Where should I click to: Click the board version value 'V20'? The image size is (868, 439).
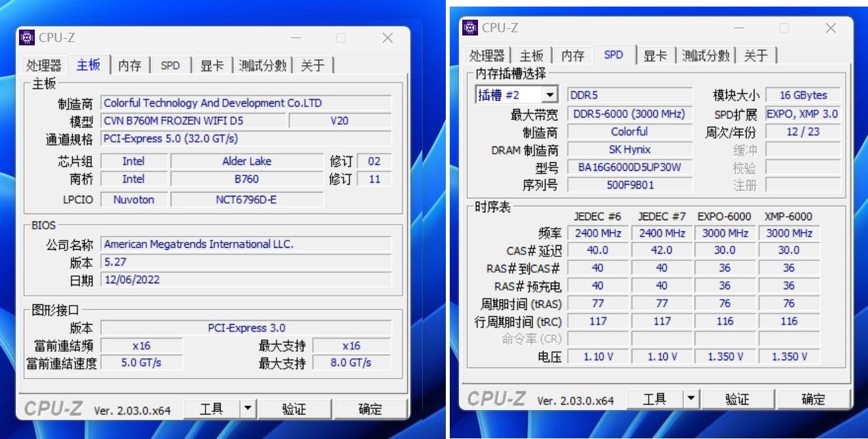click(x=340, y=121)
